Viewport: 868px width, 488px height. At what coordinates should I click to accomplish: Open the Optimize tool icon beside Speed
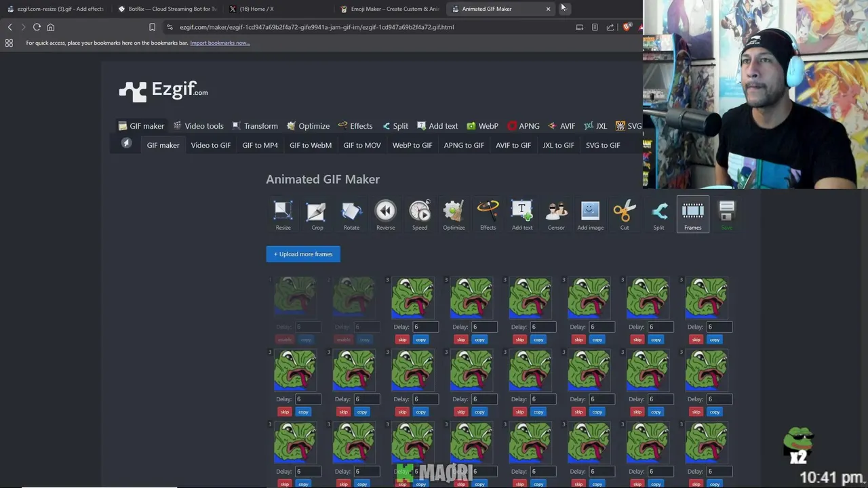pos(454,215)
